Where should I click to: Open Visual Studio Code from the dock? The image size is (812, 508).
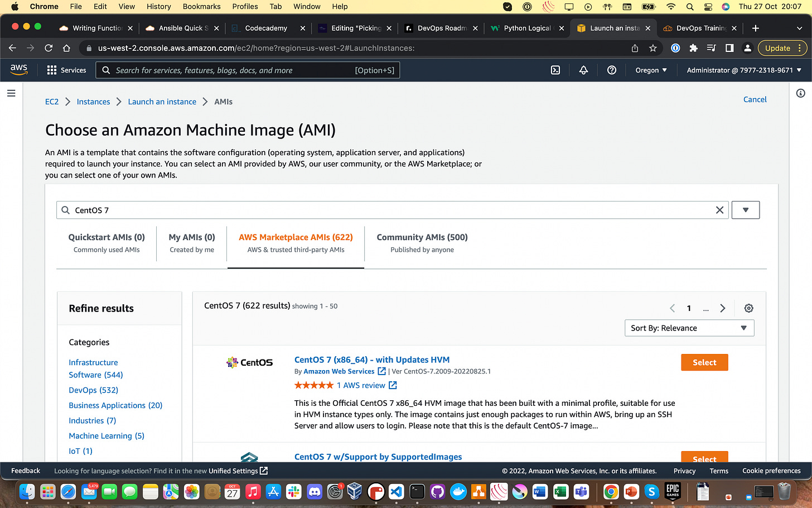396,492
